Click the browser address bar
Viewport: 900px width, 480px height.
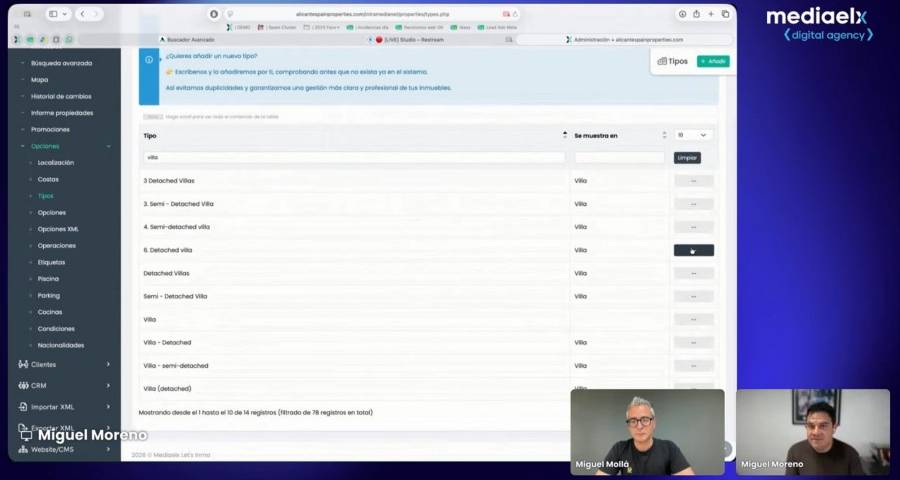coord(373,14)
